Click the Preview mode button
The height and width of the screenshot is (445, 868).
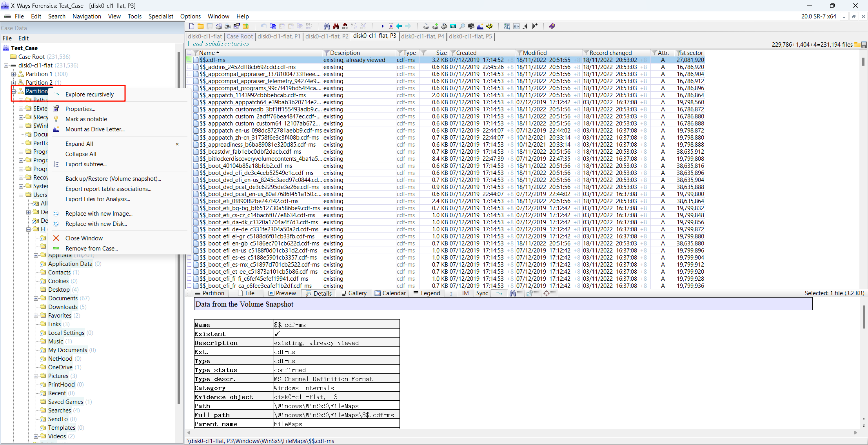pyautogui.click(x=282, y=293)
